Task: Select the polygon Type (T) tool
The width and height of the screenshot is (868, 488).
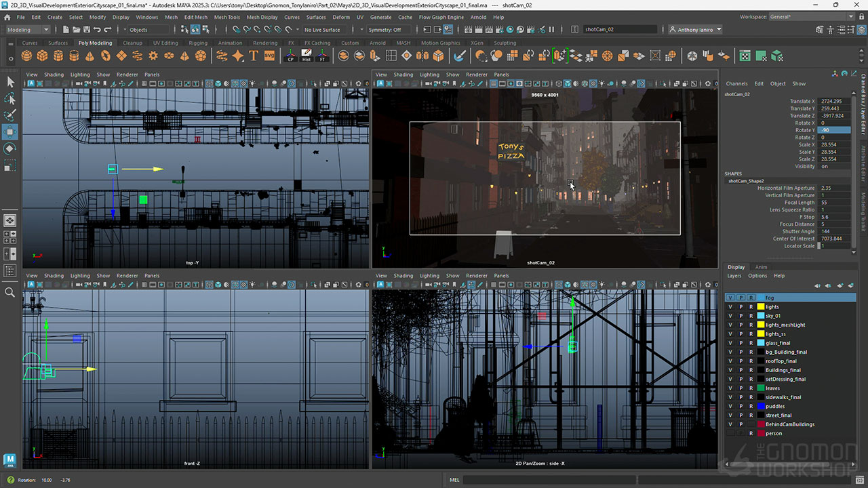Action: 254,56
